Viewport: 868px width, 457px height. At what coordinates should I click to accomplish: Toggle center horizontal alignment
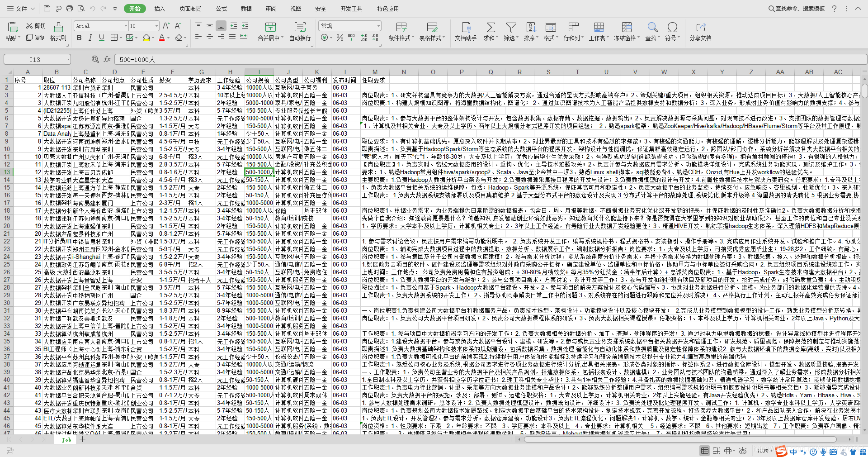coord(210,38)
